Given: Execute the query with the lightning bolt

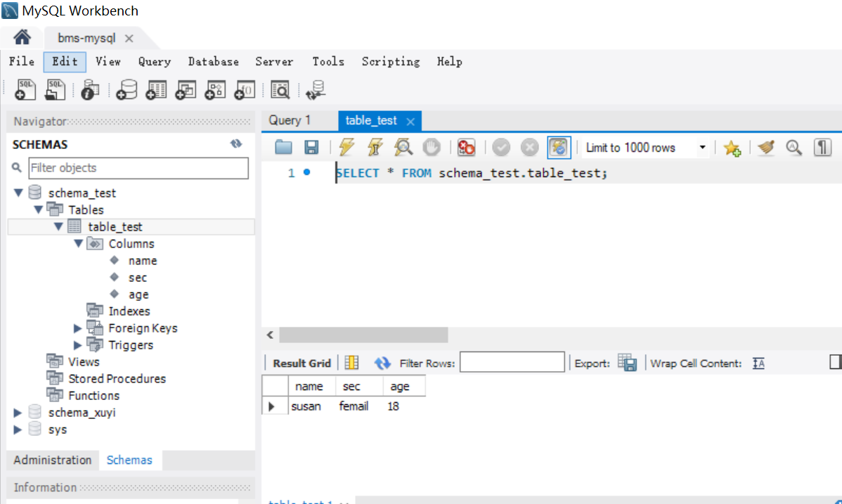Looking at the screenshot, I should click(x=346, y=147).
